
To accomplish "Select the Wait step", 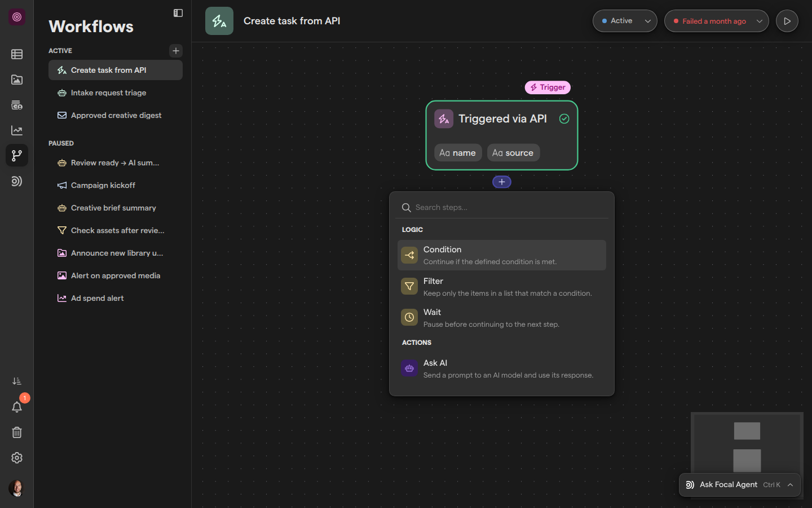I will [x=502, y=318].
